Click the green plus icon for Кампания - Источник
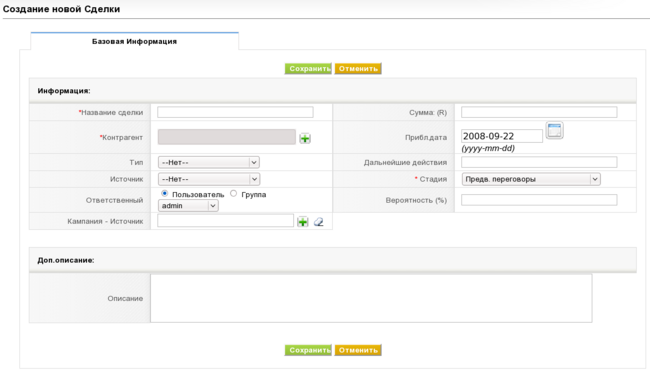This screenshot has height=372, width=650. (303, 222)
